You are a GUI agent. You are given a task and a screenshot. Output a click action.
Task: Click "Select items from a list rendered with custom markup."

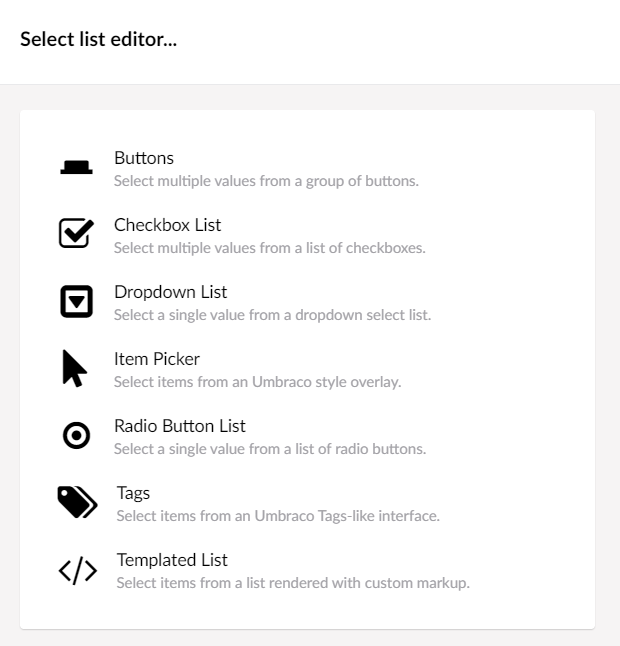point(293,583)
